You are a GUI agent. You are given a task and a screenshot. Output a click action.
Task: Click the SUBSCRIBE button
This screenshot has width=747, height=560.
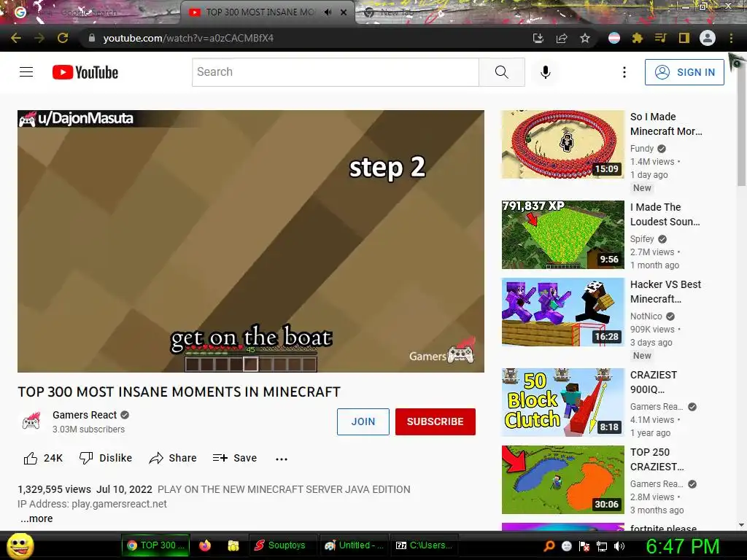pos(435,421)
